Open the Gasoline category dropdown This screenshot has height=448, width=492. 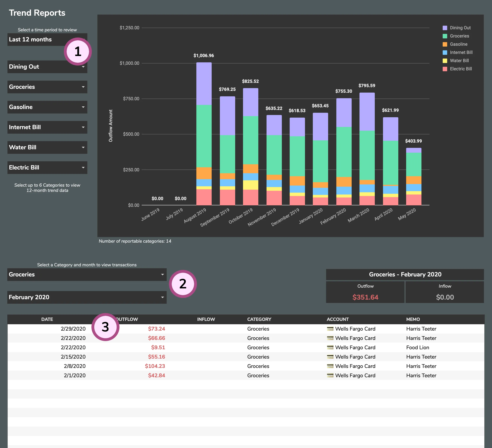[47, 107]
